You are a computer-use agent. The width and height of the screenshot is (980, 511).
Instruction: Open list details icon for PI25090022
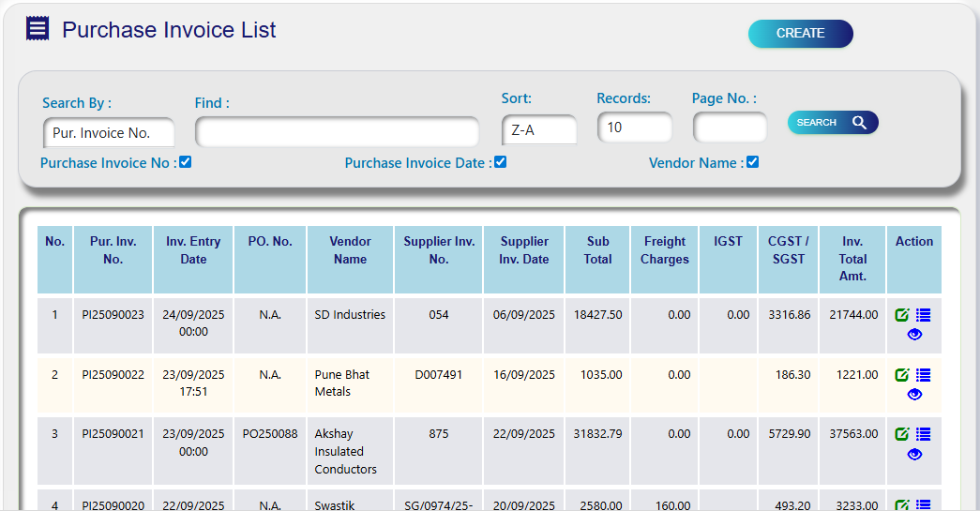923,375
